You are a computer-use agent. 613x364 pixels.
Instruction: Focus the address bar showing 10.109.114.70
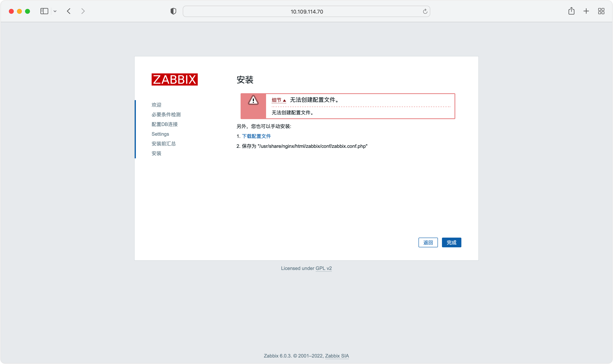[x=306, y=12]
